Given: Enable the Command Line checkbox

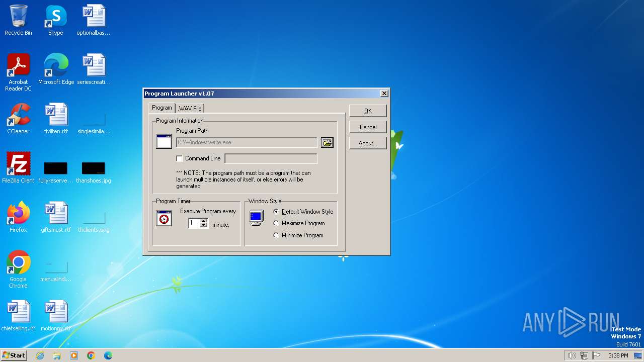Looking at the screenshot, I should pyautogui.click(x=179, y=158).
